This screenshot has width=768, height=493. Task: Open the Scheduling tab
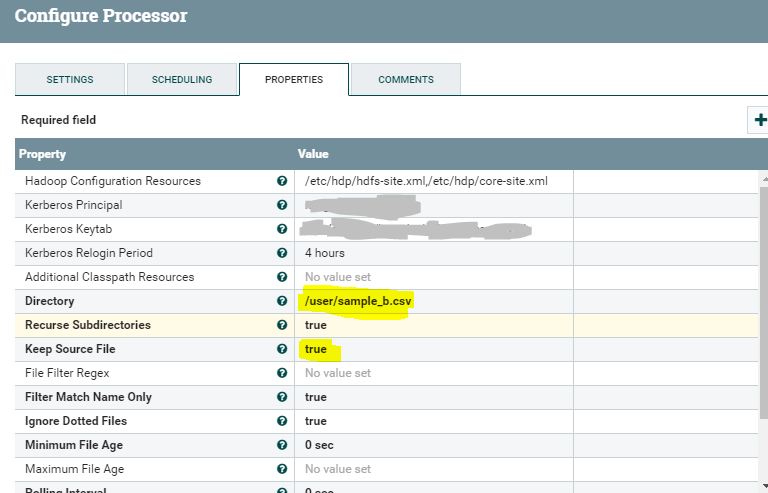[x=182, y=80]
